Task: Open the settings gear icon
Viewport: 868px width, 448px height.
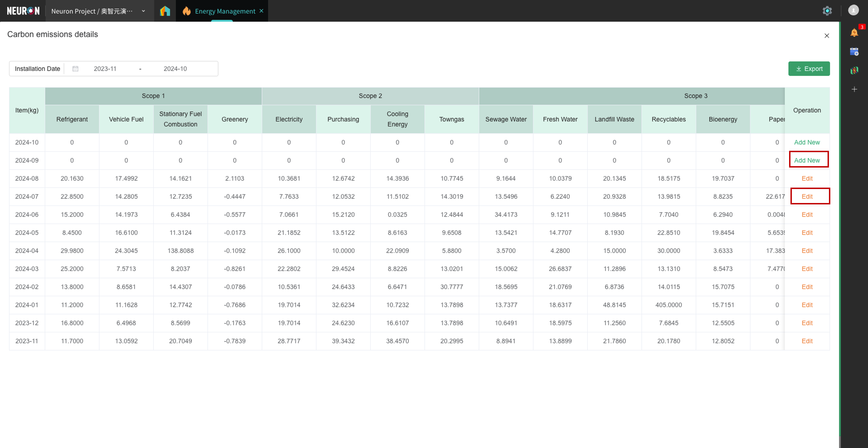Action: tap(827, 11)
